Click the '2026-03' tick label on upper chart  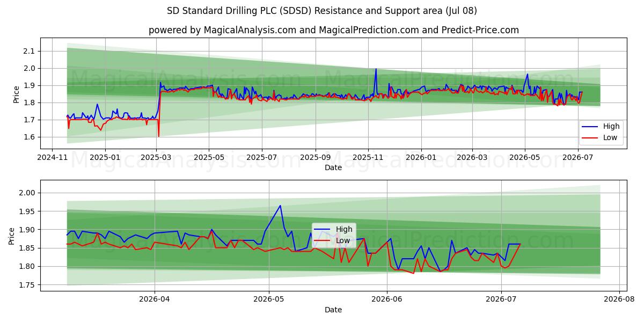tap(472, 158)
